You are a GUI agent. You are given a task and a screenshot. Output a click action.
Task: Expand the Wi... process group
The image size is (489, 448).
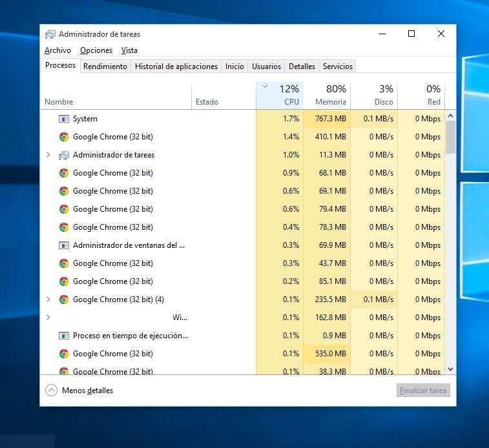point(48,317)
